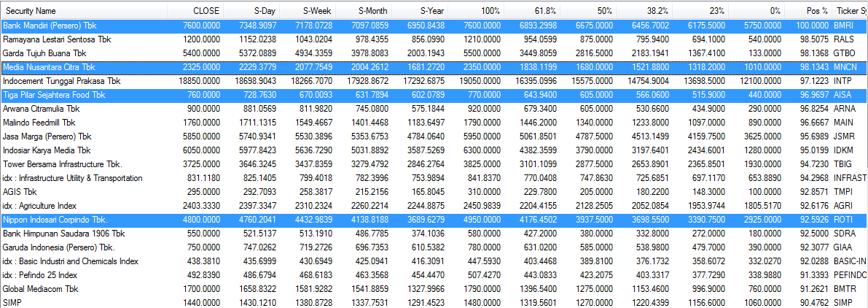Click ticker symbol MNCN
Viewport: 868px width, 308px height.
click(x=845, y=67)
